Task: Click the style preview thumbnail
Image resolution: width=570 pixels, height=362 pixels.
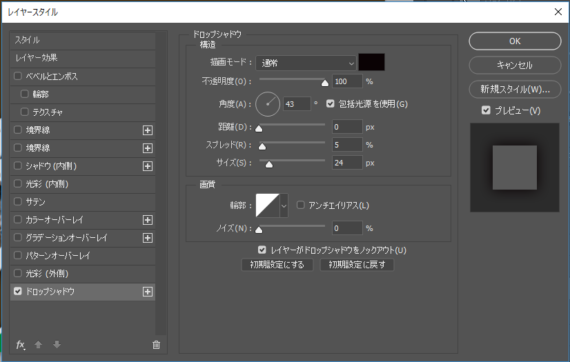Action: 514,168
